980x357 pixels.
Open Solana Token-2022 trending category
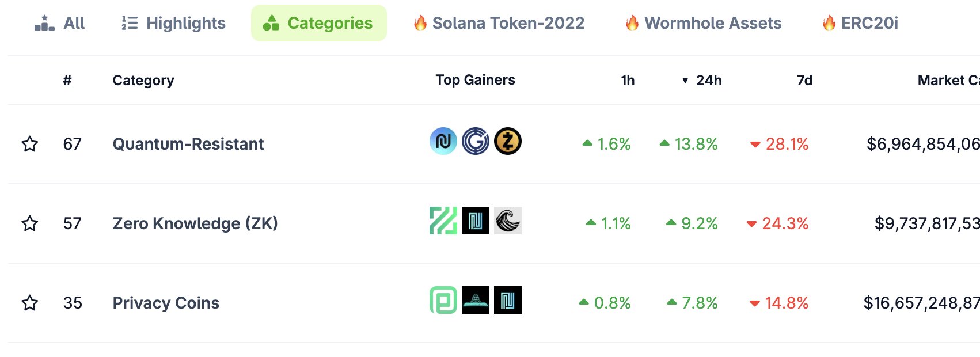499,24
